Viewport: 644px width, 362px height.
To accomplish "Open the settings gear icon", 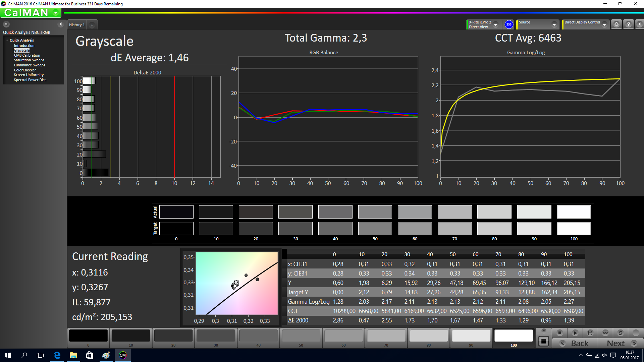I will pyautogui.click(x=616, y=24).
